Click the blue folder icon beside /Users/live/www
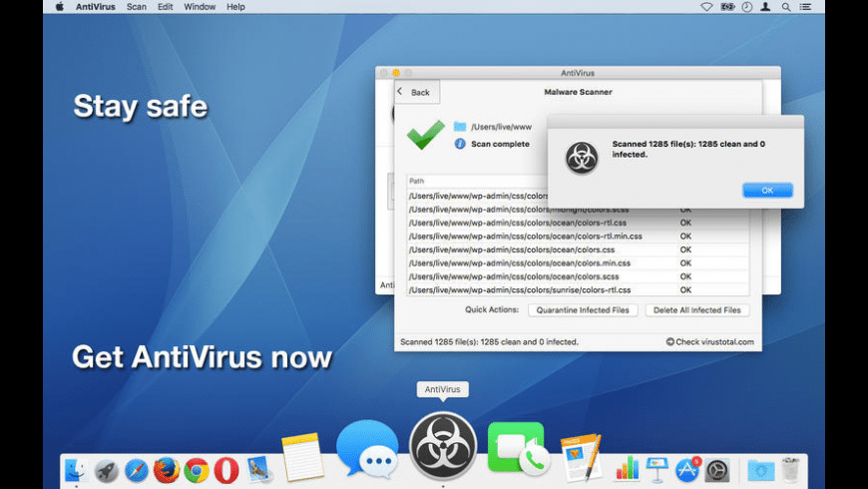This screenshot has width=868, height=489. (460, 127)
